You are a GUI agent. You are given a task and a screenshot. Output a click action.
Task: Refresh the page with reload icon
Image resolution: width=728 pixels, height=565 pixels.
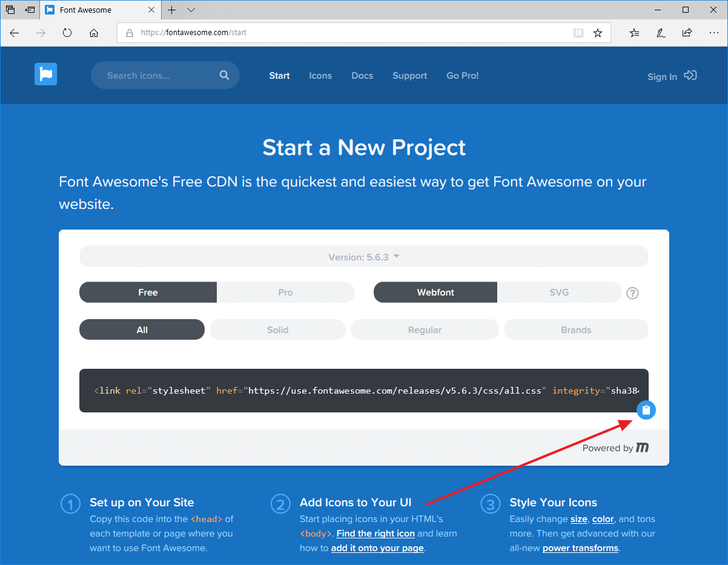67,33
